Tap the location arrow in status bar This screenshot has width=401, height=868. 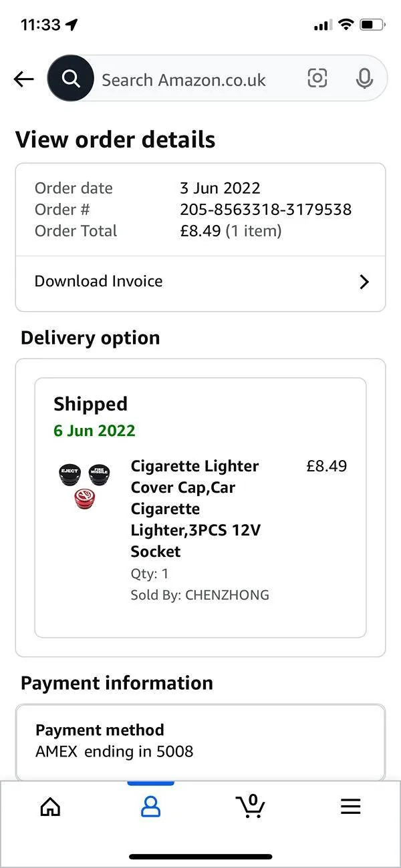tap(72, 25)
